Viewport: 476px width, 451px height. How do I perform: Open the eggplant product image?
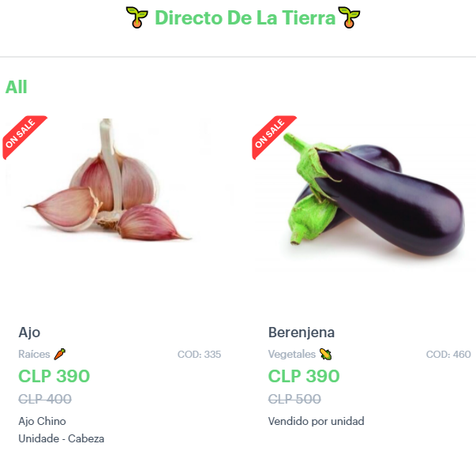click(373, 194)
